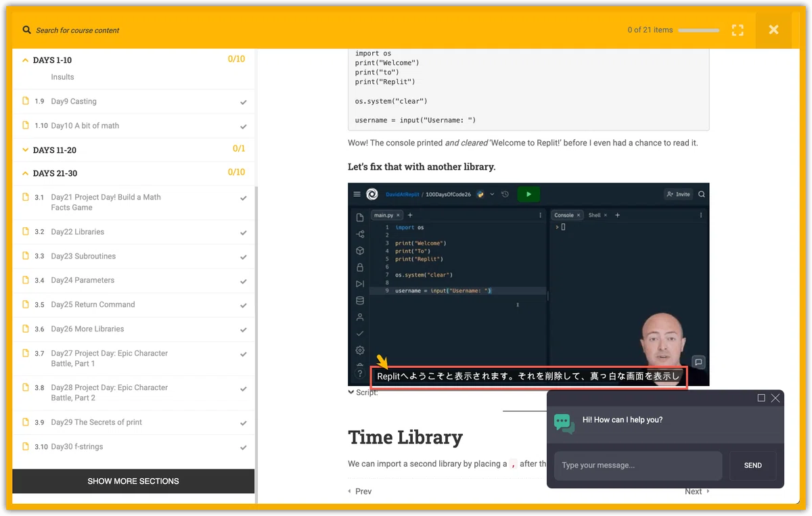Toggle completion checkmark for Day30 f-strings
The width and height of the screenshot is (812, 516).
tap(244, 448)
